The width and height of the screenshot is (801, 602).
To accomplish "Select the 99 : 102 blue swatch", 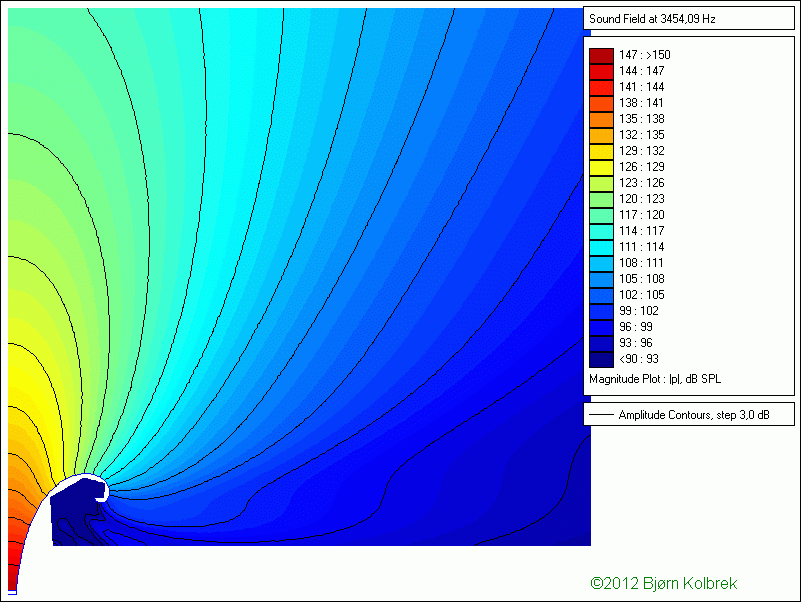I will tap(601, 311).
